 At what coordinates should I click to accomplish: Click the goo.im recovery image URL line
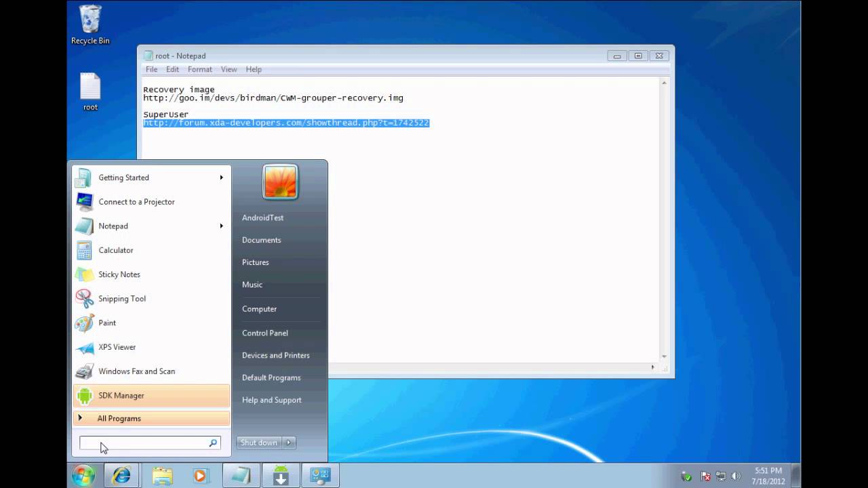(x=273, y=98)
